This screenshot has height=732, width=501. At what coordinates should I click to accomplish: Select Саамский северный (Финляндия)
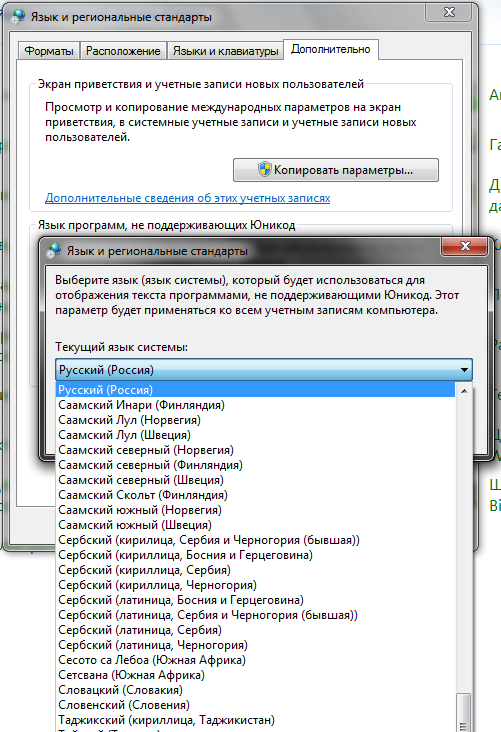coord(255,465)
